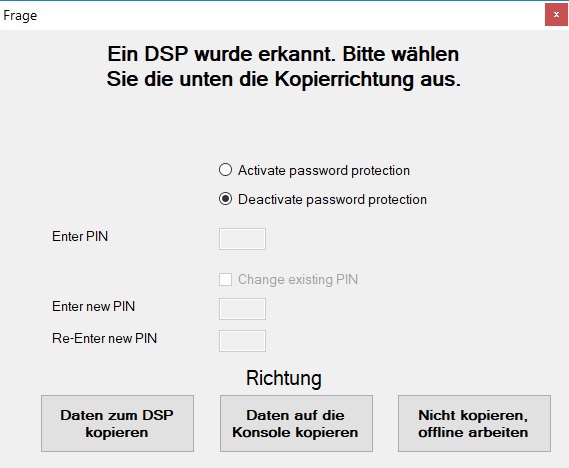Select Deactivate password protection radio button
This screenshot has height=468, width=569.
225,199
